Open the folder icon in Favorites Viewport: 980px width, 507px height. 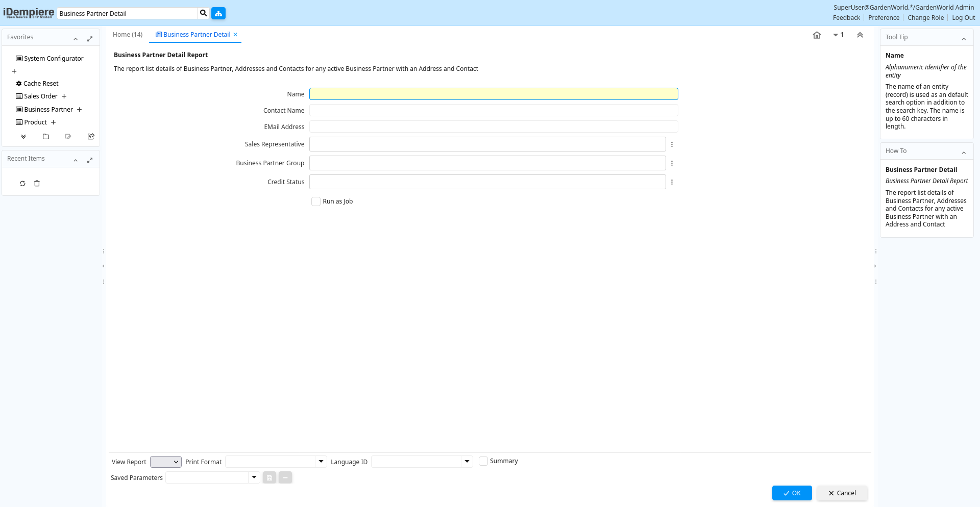point(46,137)
